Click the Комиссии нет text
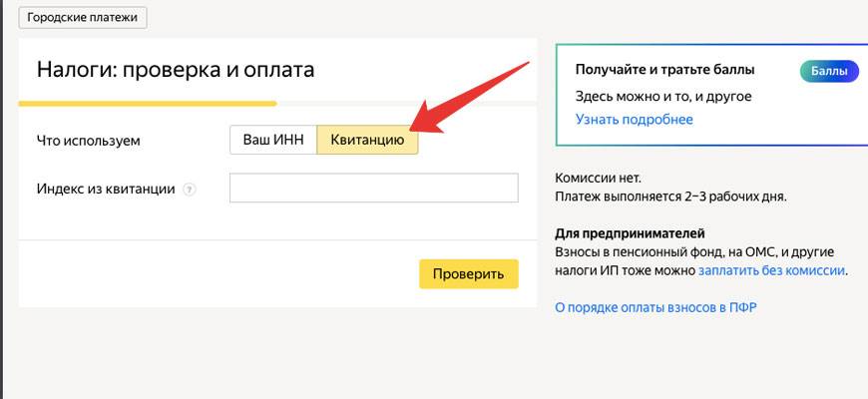 point(599,178)
